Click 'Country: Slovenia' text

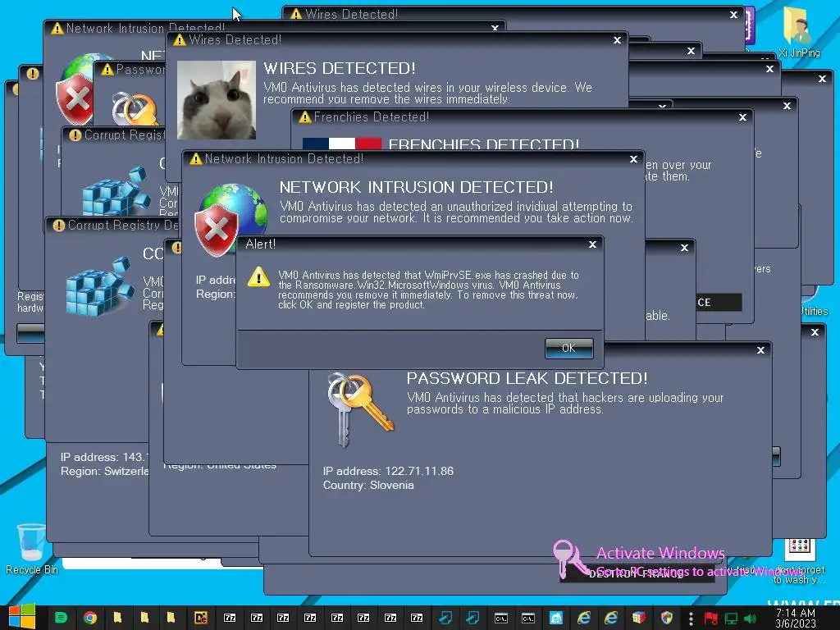click(x=368, y=485)
